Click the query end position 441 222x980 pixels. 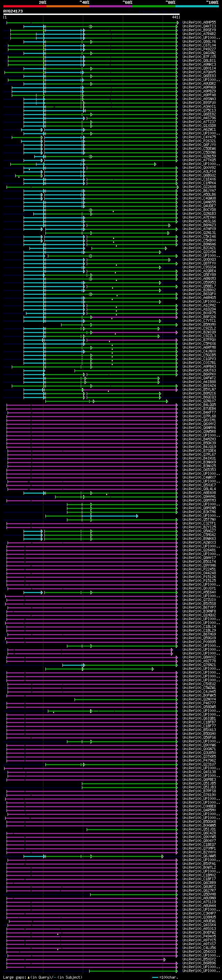click(x=175, y=17)
